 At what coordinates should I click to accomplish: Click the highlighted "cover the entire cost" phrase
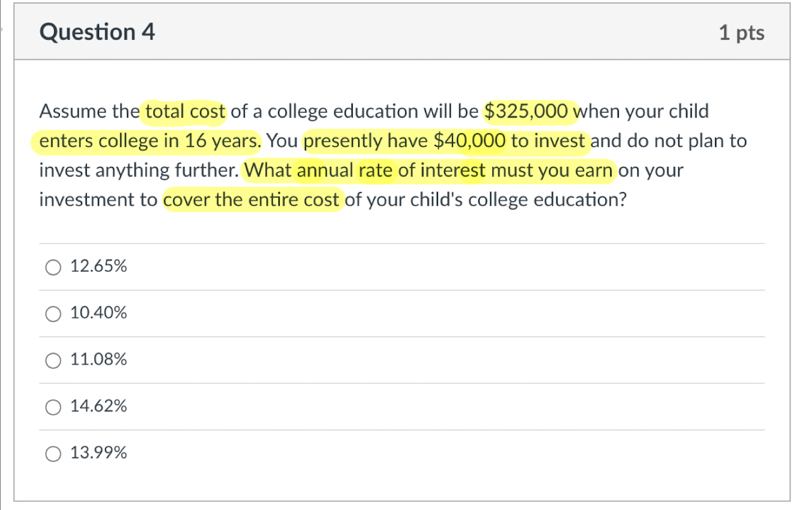click(x=252, y=200)
